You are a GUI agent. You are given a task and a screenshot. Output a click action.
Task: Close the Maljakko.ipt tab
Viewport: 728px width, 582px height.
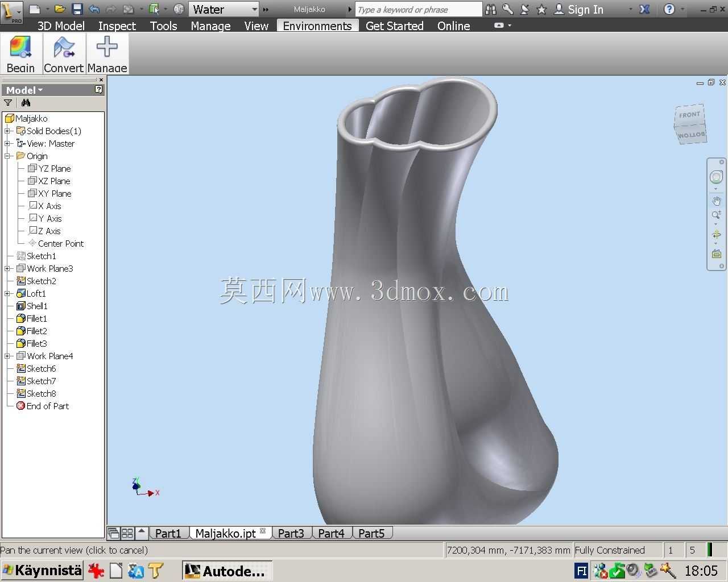tap(263, 531)
